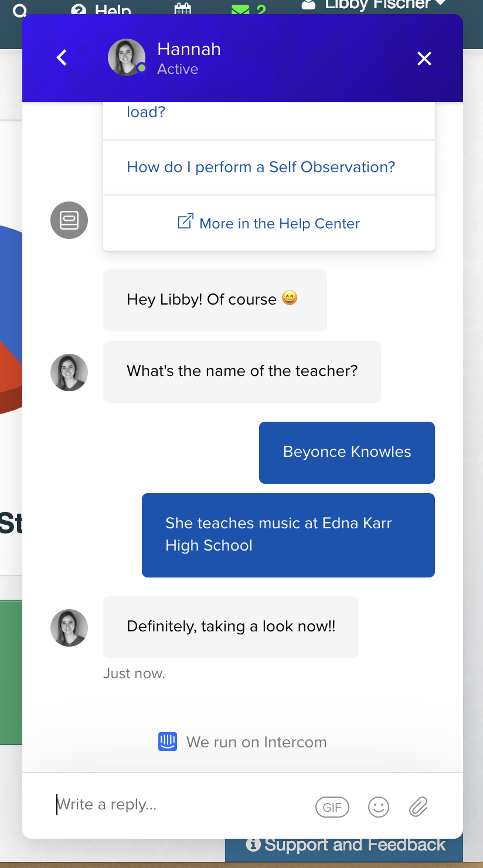This screenshot has height=868, width=483.
Task: Click the 'Just now.' timestamp
Action: [x=134, y=674]
